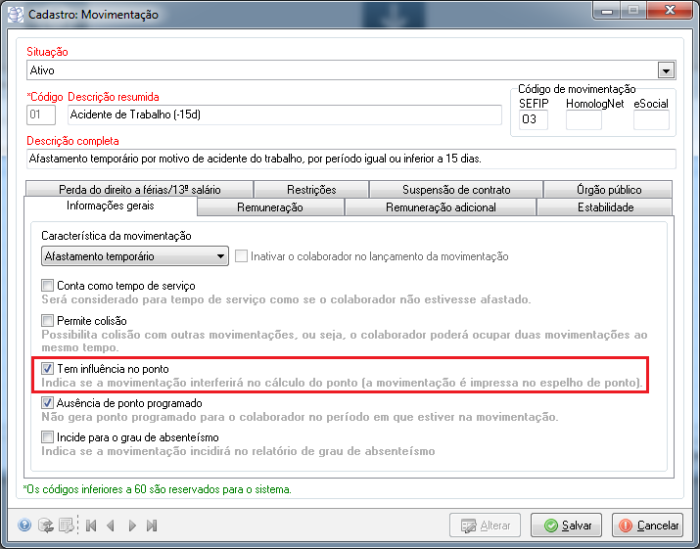This screenshot has width=700, height=549.
Task: Click the help icon in bottom toolbar
Action: click(x=25, y=525)
